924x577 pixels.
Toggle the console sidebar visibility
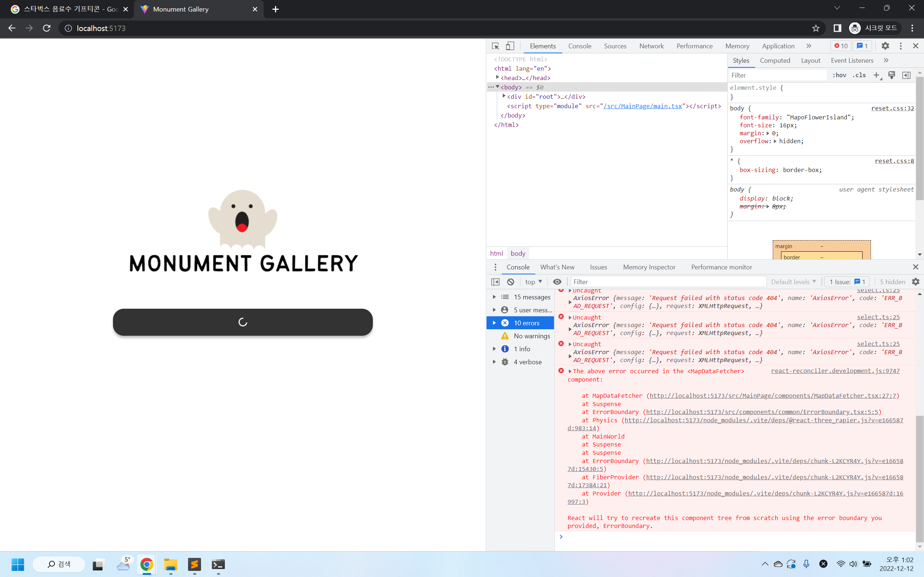(495, 282)
